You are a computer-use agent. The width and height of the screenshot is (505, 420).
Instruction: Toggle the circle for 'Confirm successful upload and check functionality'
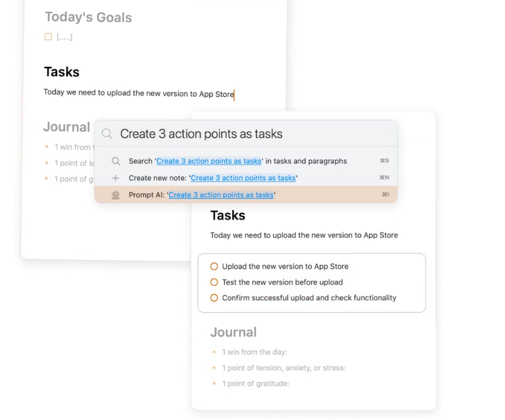(x=214, y=297)
